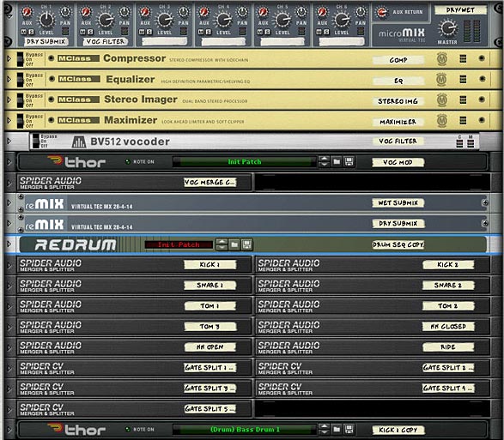
Task: Save Redrum patch via disk icon
Action: (247, 244)
